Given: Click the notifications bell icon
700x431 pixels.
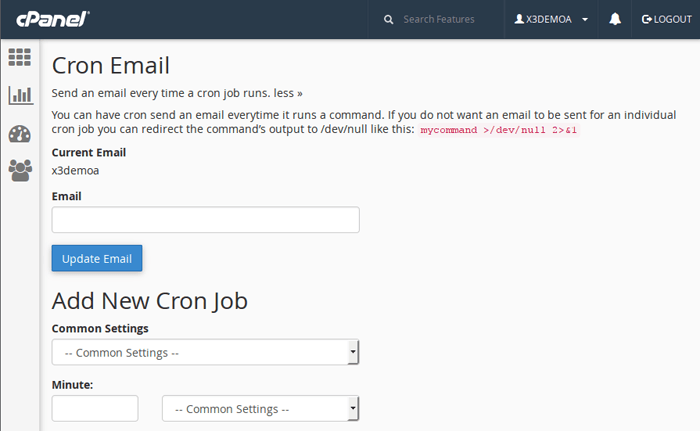Looking at the screenshot, I should [615, 19].
